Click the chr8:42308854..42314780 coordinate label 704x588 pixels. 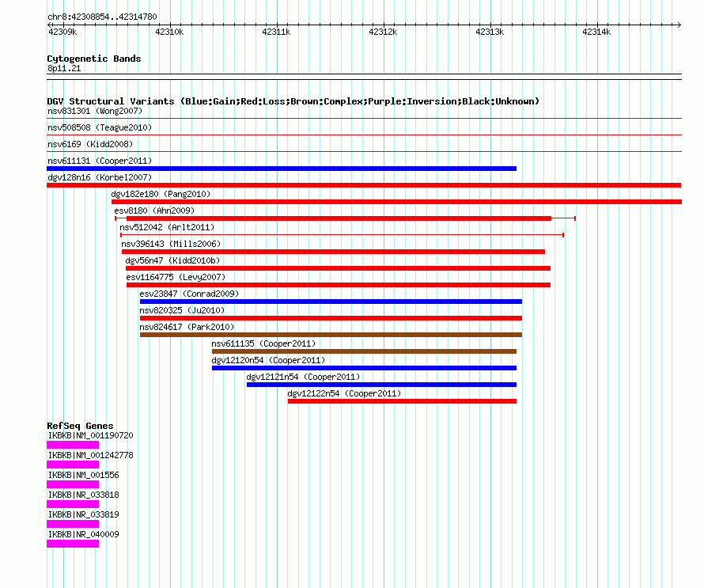(x=102, y=17)
